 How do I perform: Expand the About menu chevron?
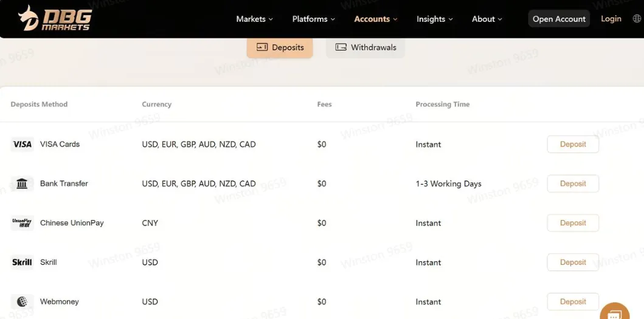tap(500, 19)
